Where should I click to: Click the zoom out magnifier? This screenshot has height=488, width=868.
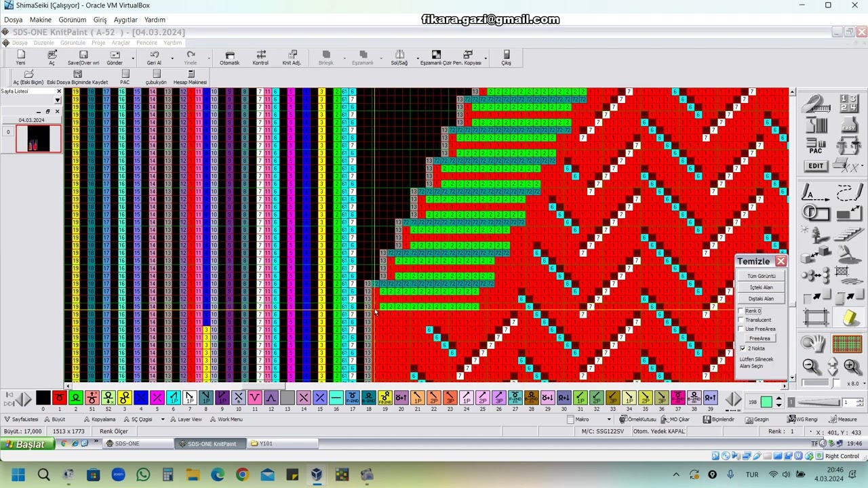pos(810,367)
